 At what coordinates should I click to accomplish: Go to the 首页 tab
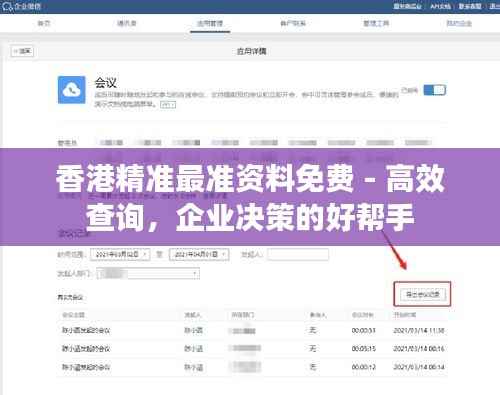[44, 23]
